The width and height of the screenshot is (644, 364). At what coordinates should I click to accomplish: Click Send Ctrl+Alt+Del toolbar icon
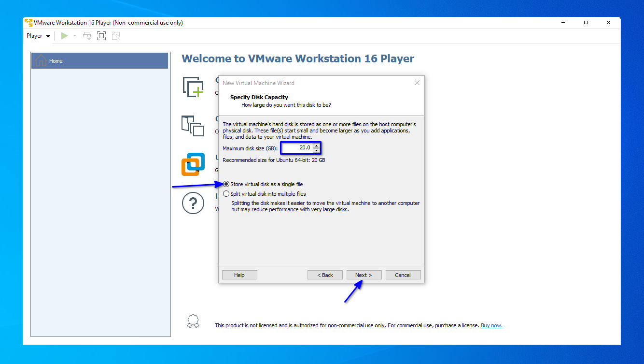87,36
